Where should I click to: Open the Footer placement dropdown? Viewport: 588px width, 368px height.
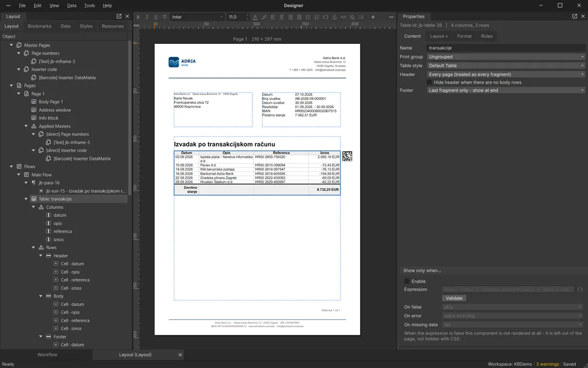(506, 90)
